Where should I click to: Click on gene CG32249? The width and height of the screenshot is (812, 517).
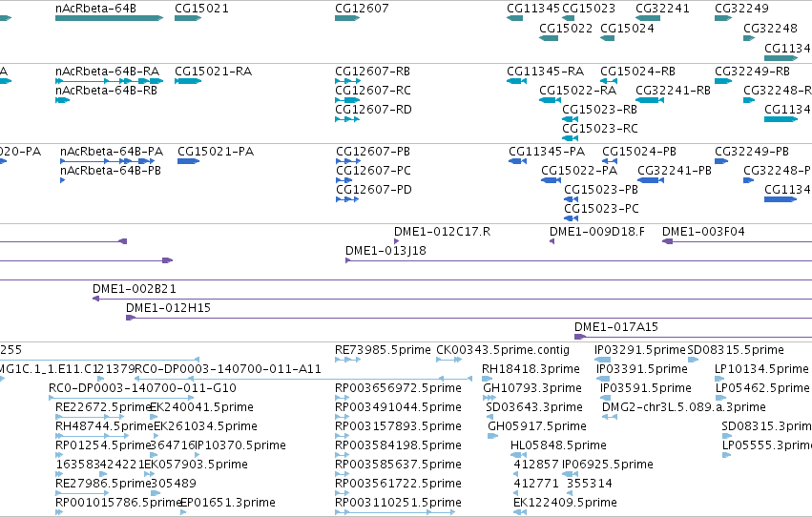[x=723, y=18]
